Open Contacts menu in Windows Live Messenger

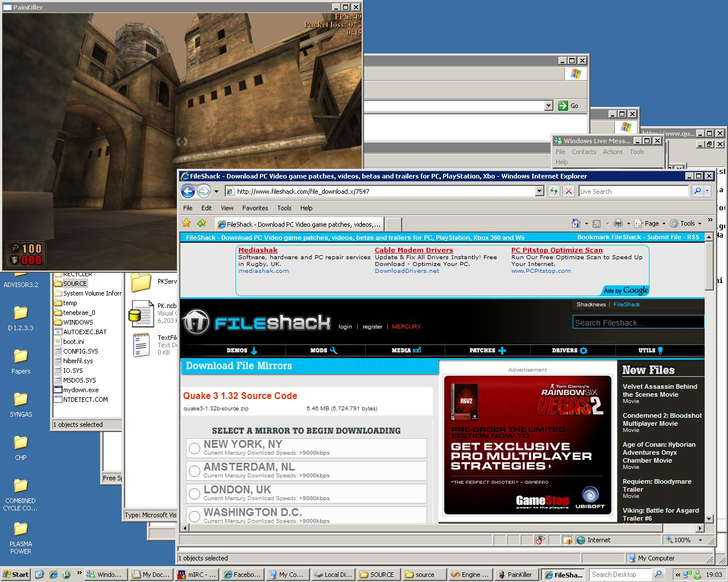tap(584, 152)
